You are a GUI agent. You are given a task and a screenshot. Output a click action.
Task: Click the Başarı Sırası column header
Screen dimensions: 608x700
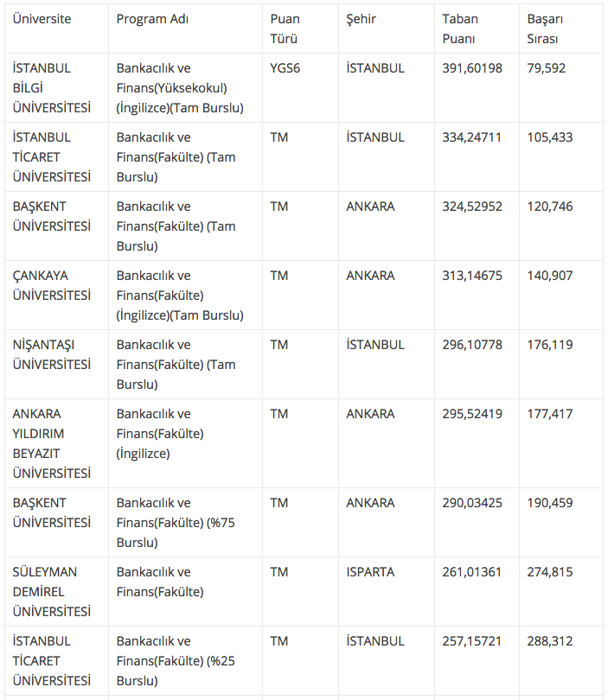click(x=545, y=29)
